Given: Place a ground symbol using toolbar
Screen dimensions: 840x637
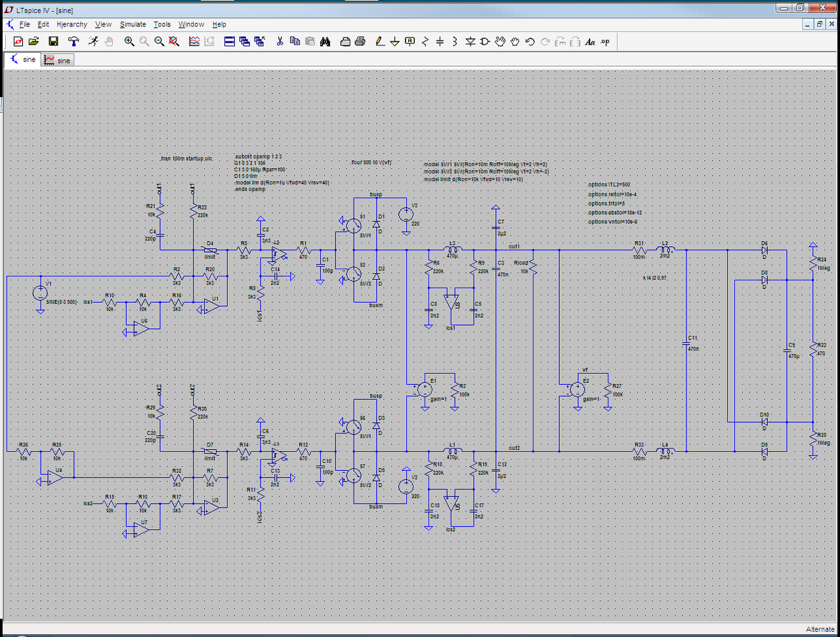Looking at the screenshot, I should click(x=394, y=41).
